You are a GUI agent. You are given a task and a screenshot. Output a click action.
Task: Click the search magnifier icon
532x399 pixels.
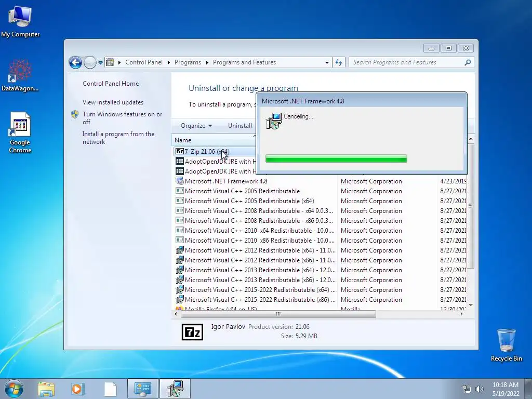click(x=468, y=62)
